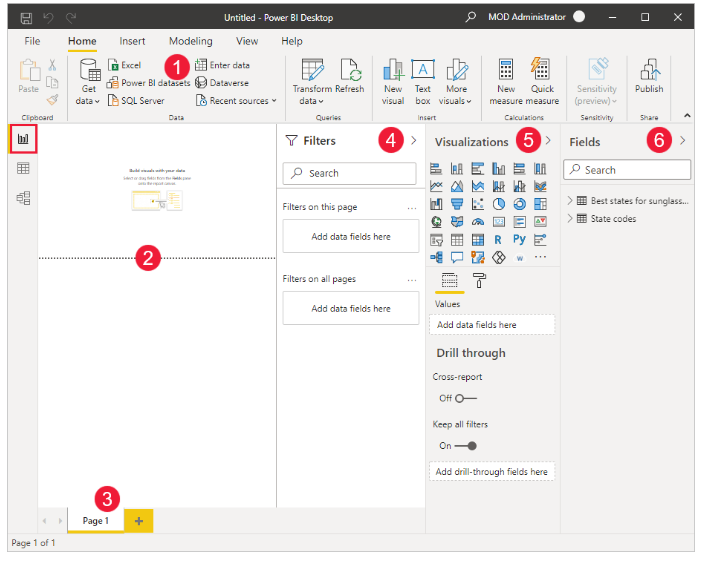Switch to the View ribbon tab

pyautogui.click(x=247, y=41)
